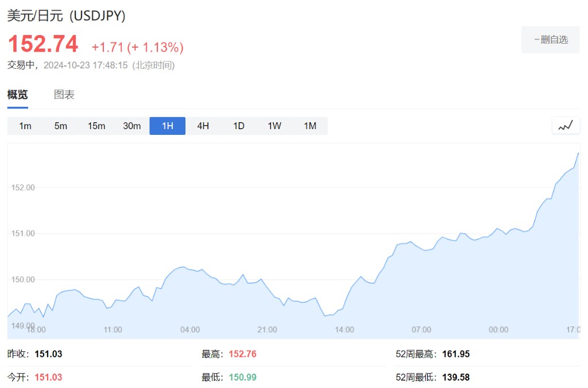Show the 1W weekly chart
The width and height of the screenshot is (588, 388).
coord(274,126)
